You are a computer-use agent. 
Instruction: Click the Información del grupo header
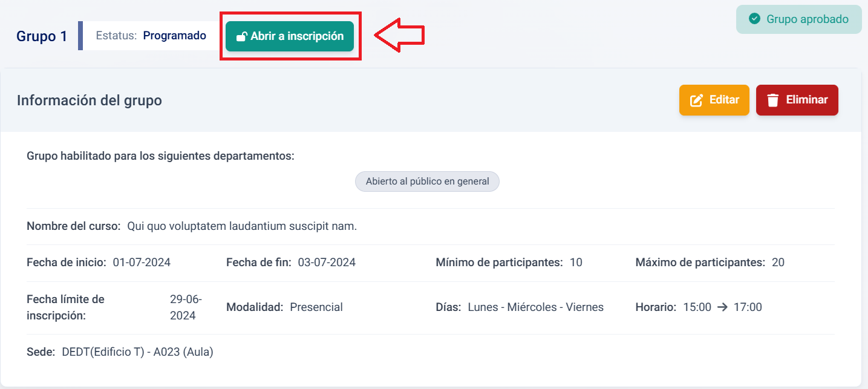click(90, 100)
